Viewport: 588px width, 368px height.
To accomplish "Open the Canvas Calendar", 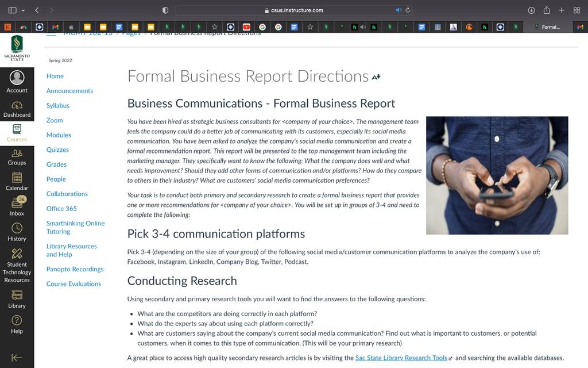I will (17, 182).
